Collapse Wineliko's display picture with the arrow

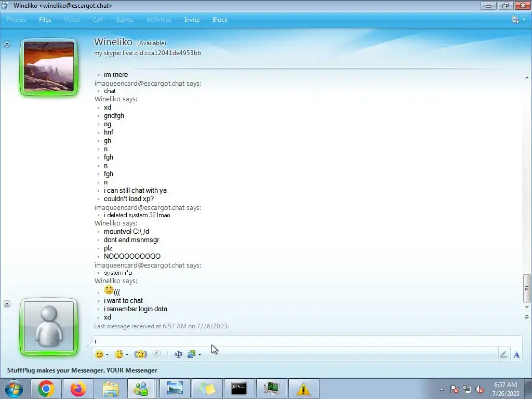coord(7,44)
